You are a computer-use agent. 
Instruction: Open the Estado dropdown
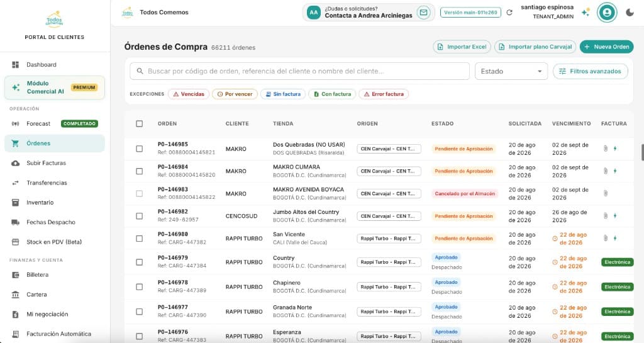(511, 71)
